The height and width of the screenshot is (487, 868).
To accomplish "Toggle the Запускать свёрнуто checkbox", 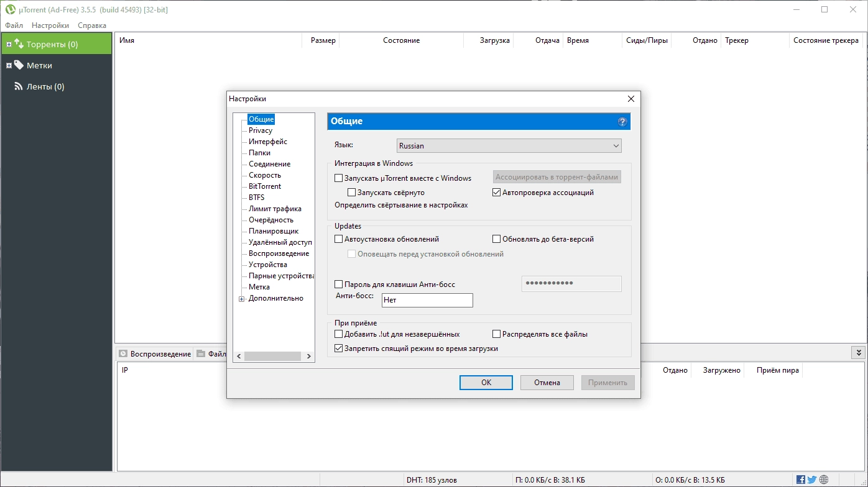I will coord(352,193).
